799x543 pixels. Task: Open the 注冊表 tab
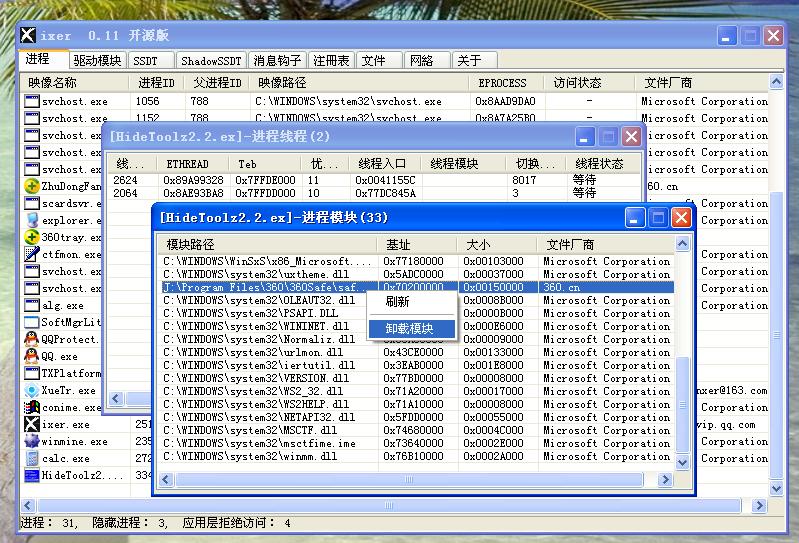click(331, 61)
